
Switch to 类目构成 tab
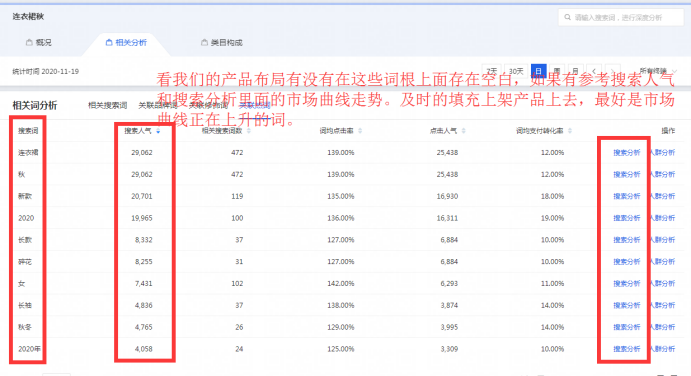tap(222, 43)
